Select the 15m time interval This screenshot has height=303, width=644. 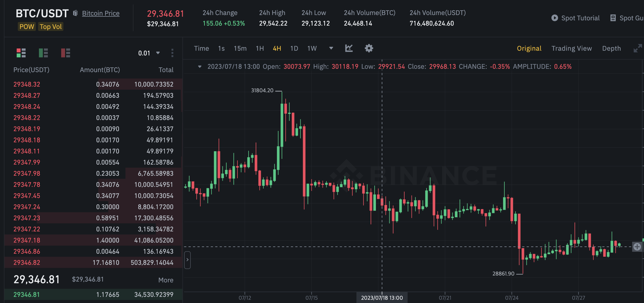240,48
